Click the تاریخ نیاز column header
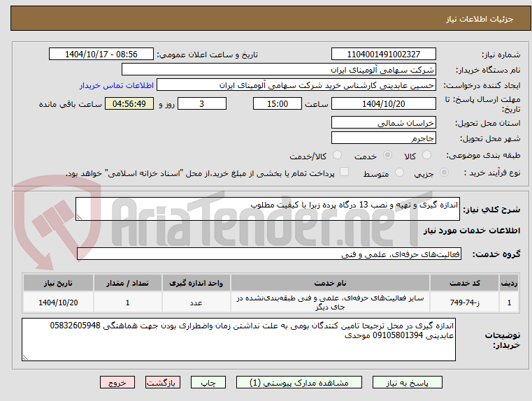This screenshot has height=401, width=532. point(58,283)
